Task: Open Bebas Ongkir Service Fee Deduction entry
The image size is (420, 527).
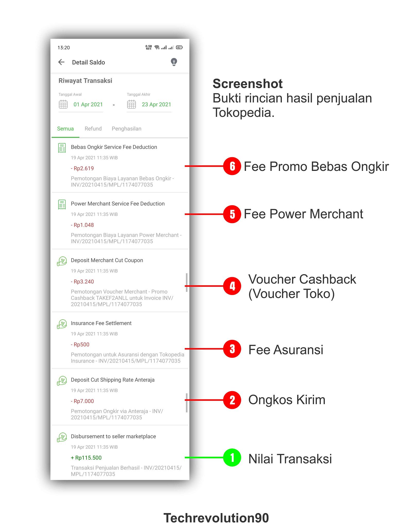Action: click(120, 165)
